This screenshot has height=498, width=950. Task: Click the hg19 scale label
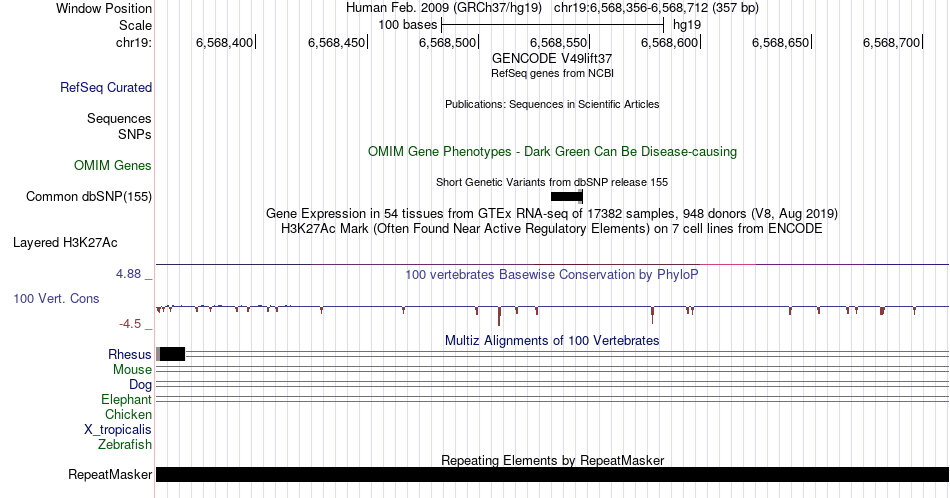687,25
